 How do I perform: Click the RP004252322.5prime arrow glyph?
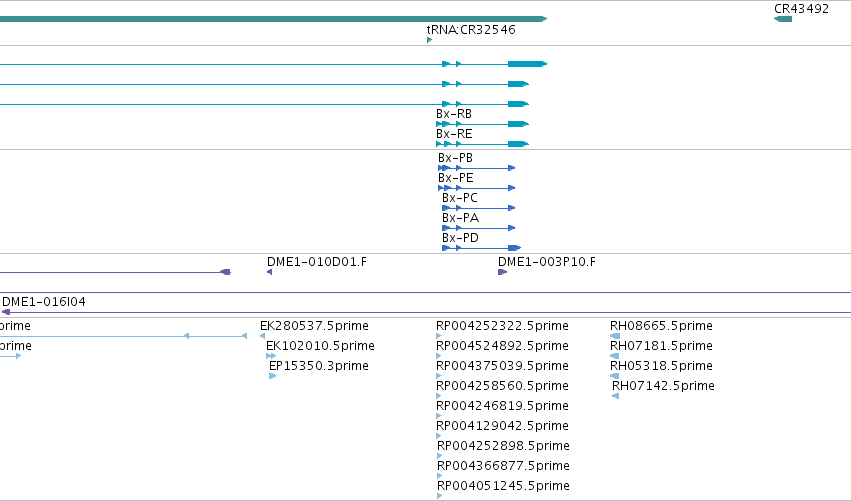(439, 336)
